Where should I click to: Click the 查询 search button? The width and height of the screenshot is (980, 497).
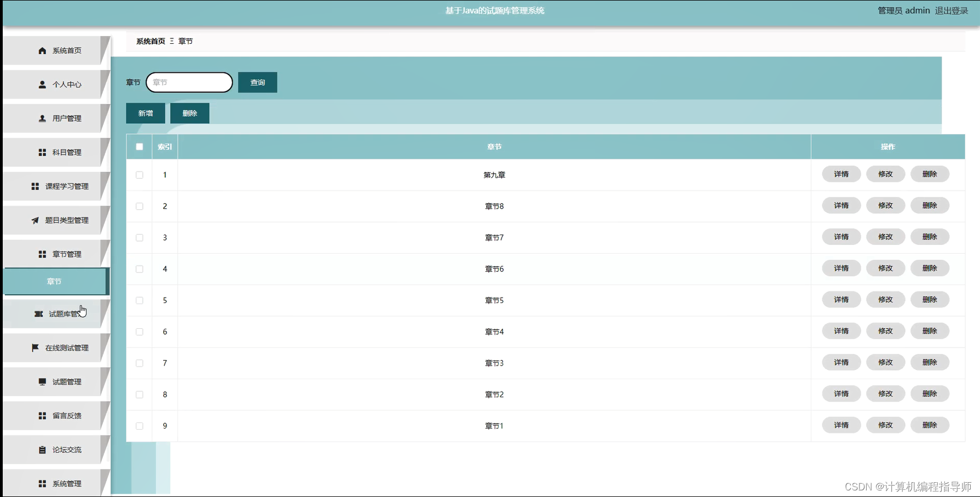[257, 82]
